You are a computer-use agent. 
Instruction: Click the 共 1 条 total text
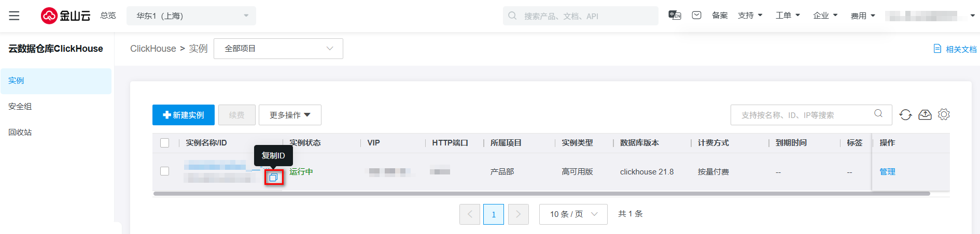(x=631, y=214)
